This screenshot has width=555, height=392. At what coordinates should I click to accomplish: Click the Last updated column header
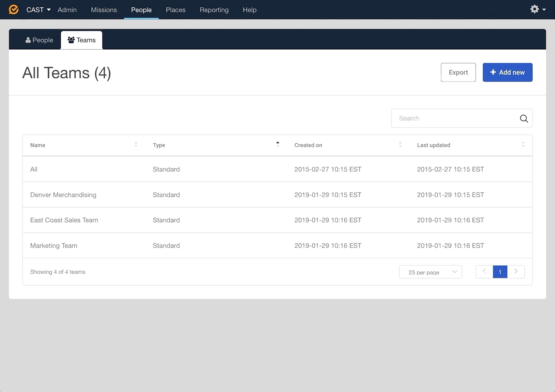click(x=433, y=145)
